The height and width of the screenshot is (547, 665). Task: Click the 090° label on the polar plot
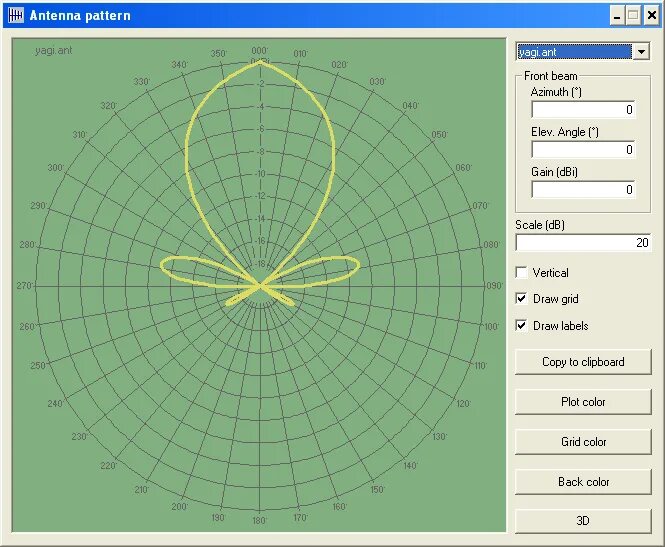point(494,286)
